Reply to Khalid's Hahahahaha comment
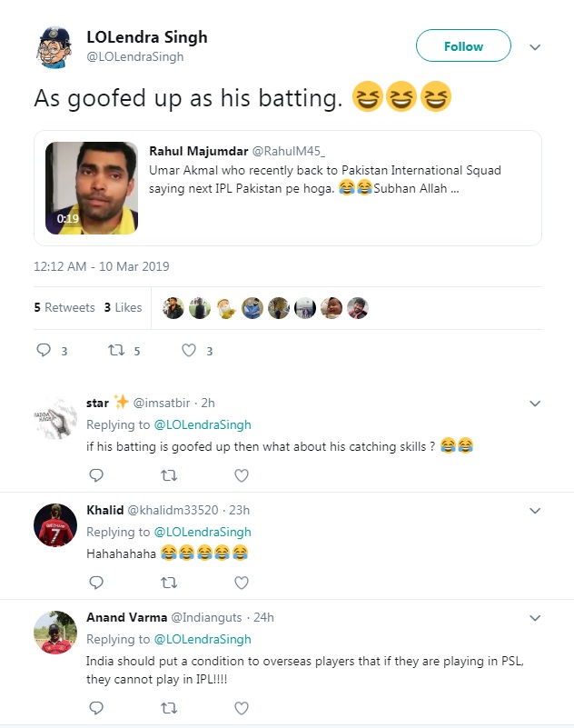The width and height of the screenshot is (574, 728). 96,583
